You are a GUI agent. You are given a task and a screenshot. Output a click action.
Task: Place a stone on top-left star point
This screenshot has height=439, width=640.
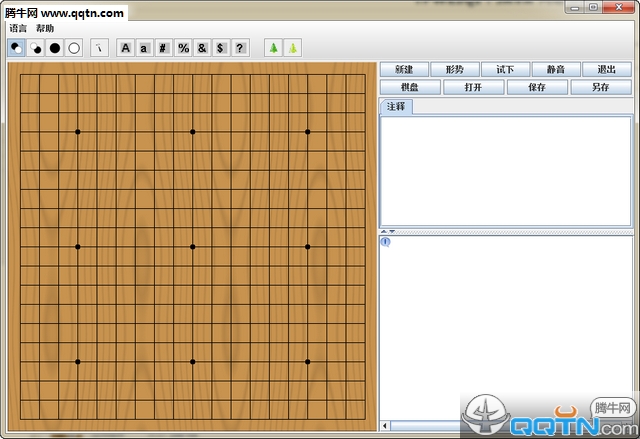point(78,132)
